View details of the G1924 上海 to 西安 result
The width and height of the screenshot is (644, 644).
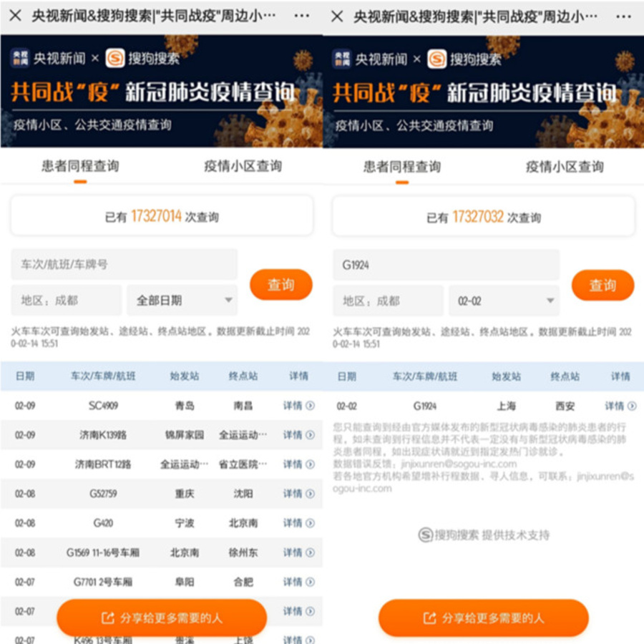[x=620, y=406]
